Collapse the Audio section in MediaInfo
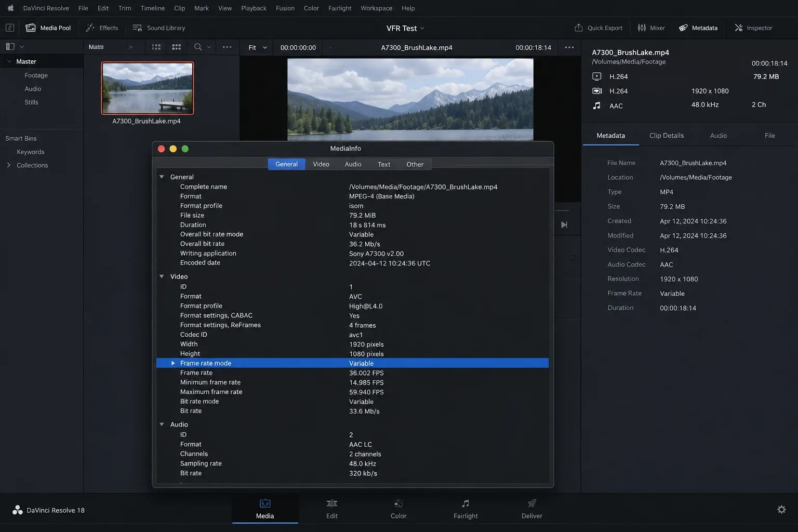The height and width of the screenshot is (532, 798). [162, 424]
